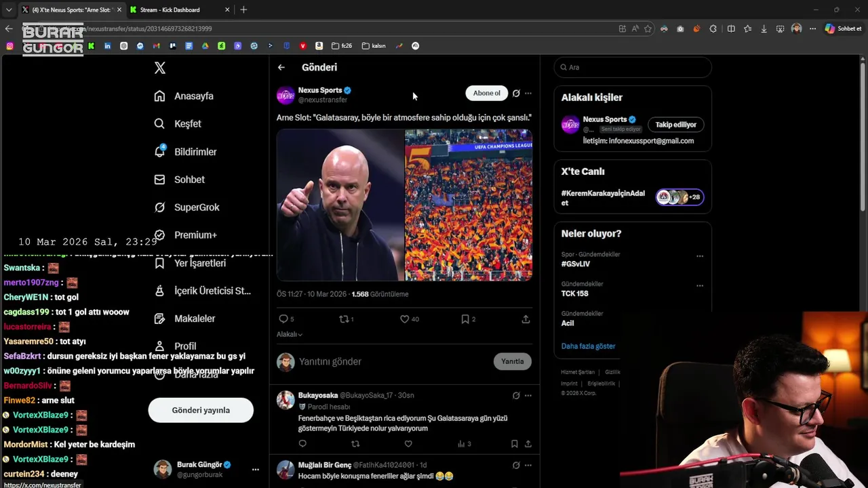
Task: Open SuperGrok in the sidebar
Action: click(186, 207)
